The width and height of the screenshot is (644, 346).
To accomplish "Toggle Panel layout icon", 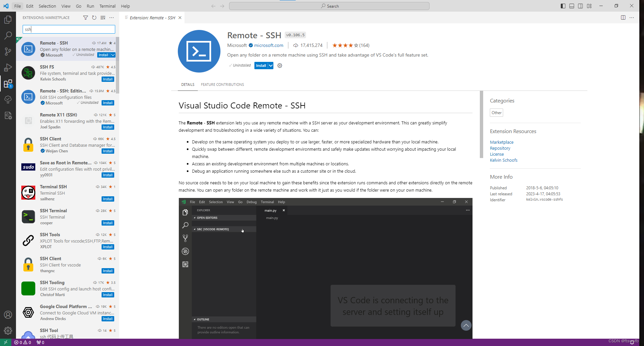I will coord(572,6).
